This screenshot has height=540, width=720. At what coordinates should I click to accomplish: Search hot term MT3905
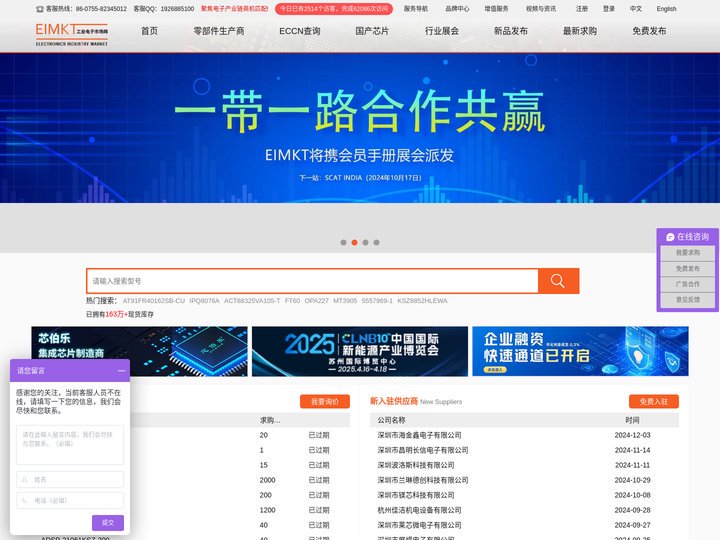point(345,301)
